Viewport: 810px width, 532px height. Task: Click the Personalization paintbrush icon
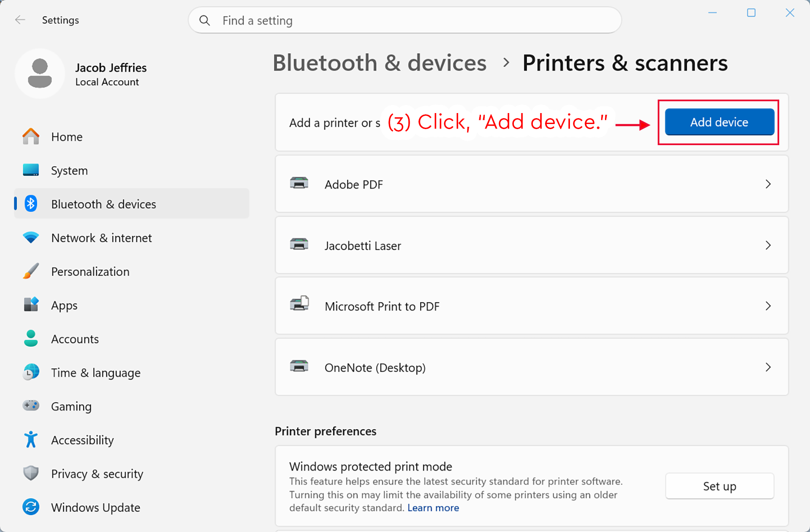pyautogui.click(x=31, y=271)
